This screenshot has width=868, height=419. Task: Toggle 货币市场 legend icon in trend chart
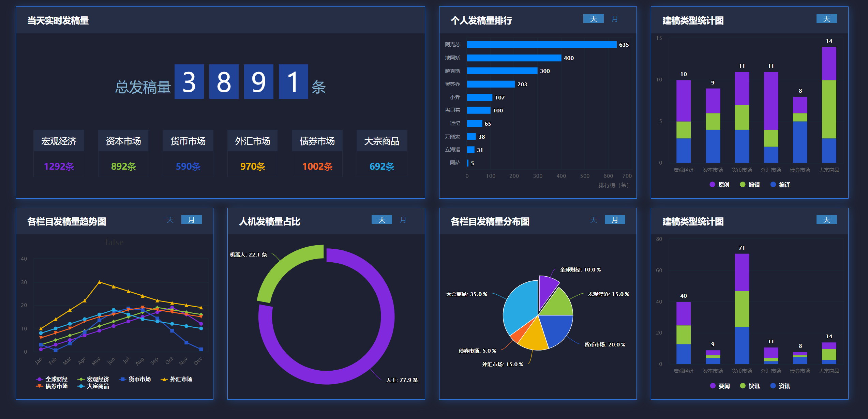click(x=123, y=379)
